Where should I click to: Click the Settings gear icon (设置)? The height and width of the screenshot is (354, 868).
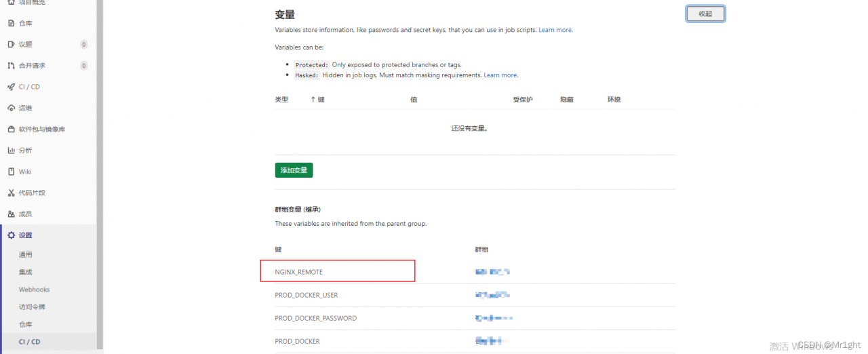[x=11, y=235]
